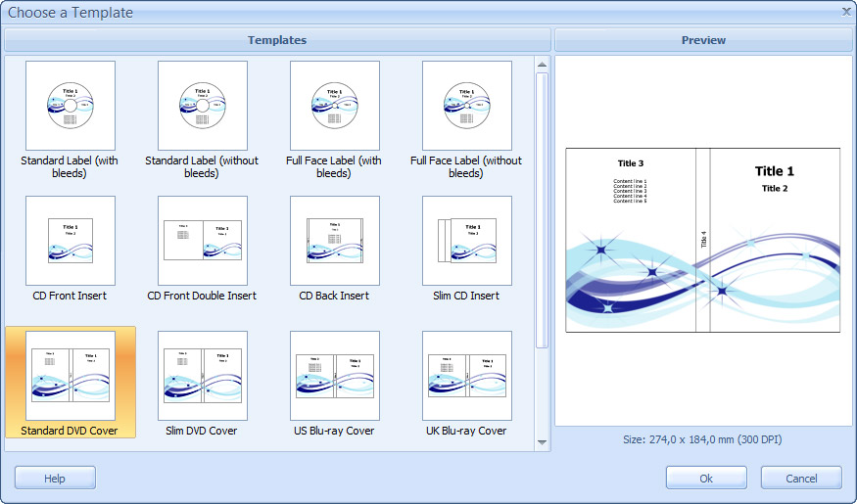Choose the CD Front Insert template
The image size is (857, 504).
point(70,241)
